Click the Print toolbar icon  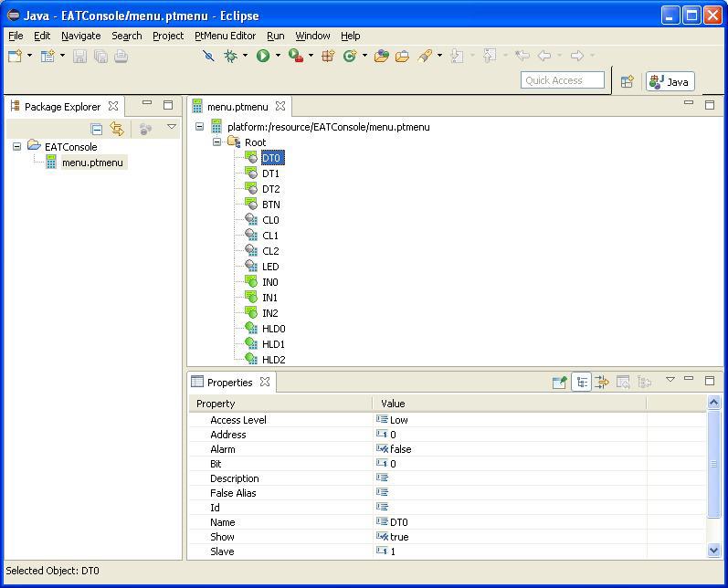pyautogui.click(x=121, y=57)
